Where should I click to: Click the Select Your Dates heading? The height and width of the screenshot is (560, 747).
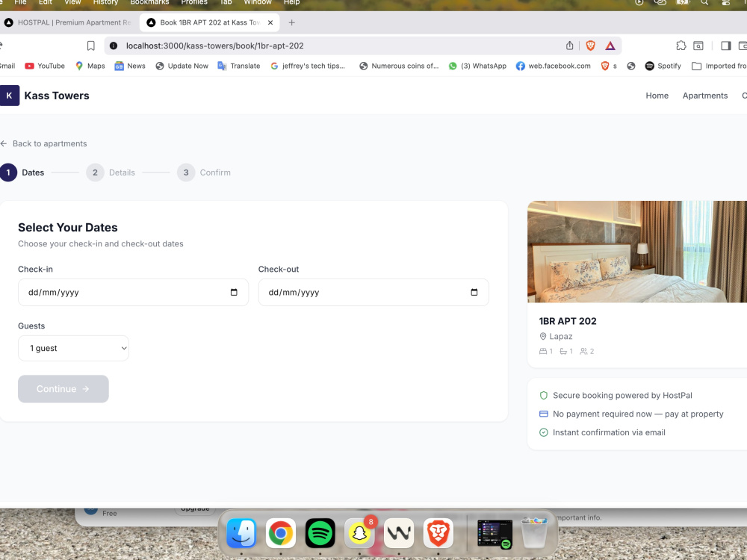pos(68,228)
